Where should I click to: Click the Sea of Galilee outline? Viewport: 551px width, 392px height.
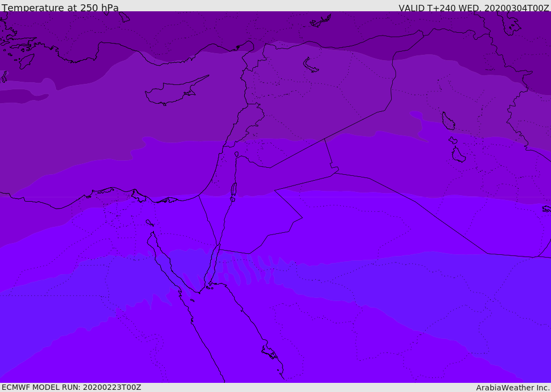point(237,154)
